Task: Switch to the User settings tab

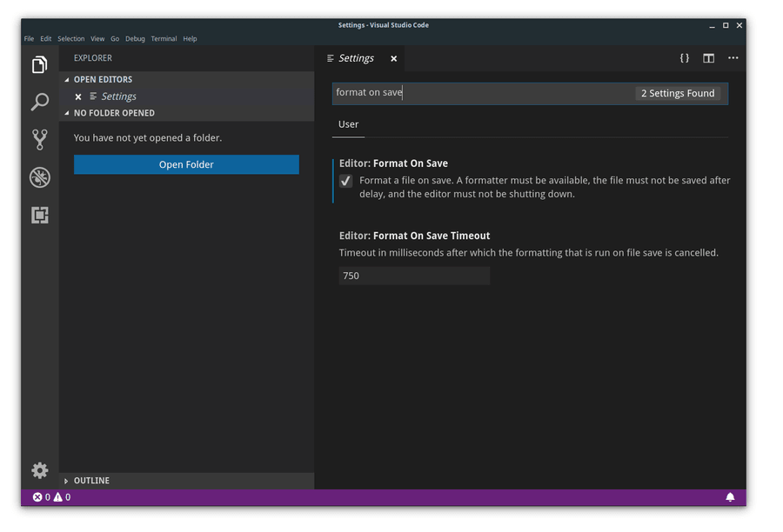Action: tap(348, 124)
